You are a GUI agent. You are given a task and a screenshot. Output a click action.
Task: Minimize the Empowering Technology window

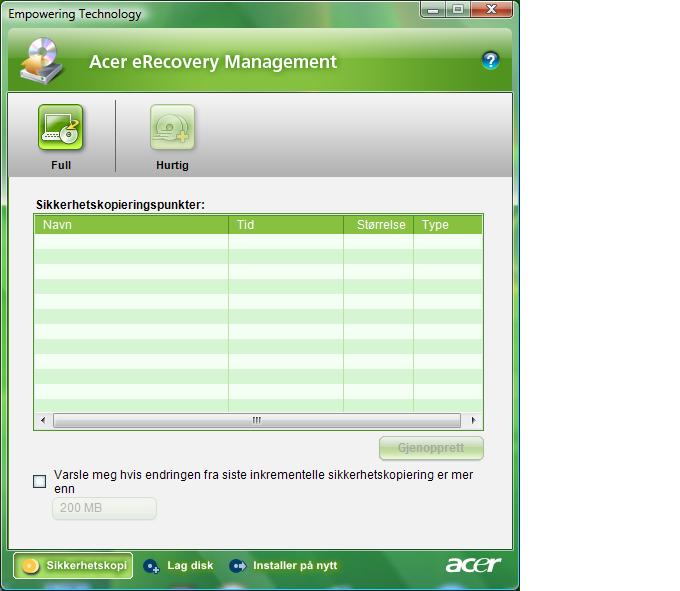433,10
